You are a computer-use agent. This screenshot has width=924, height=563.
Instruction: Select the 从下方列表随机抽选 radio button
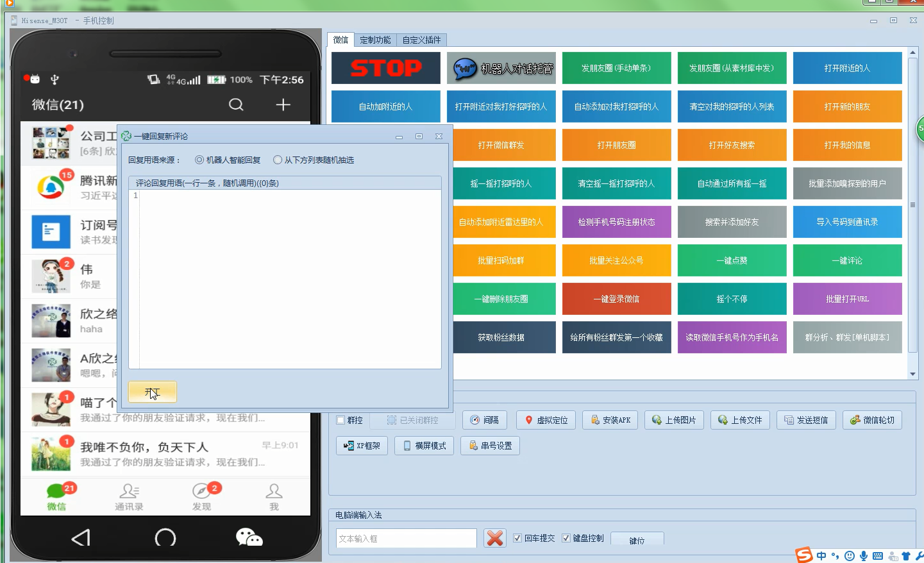click(x=277, y=160)
